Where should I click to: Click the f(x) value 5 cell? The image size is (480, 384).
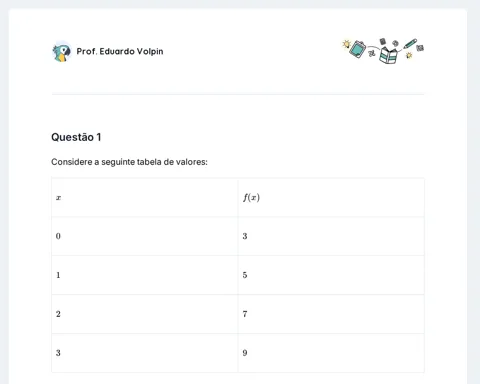tap(331, 275)
